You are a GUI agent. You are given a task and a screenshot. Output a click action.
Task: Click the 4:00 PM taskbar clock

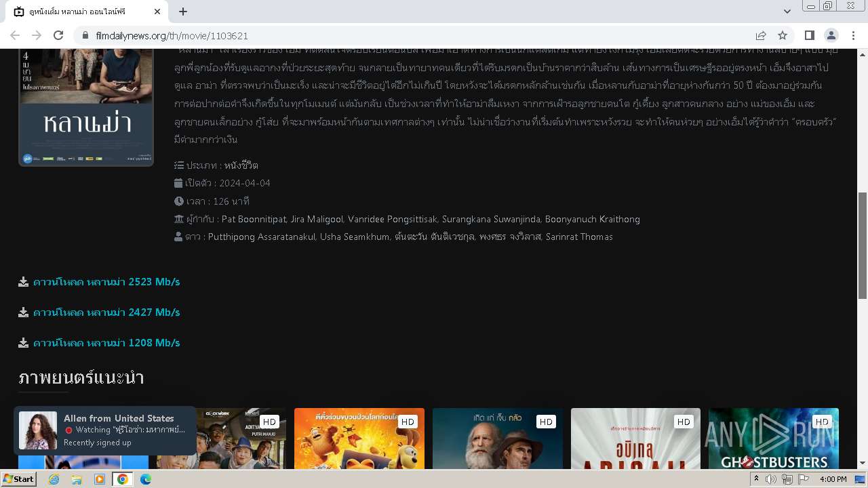tap(833, 479)
